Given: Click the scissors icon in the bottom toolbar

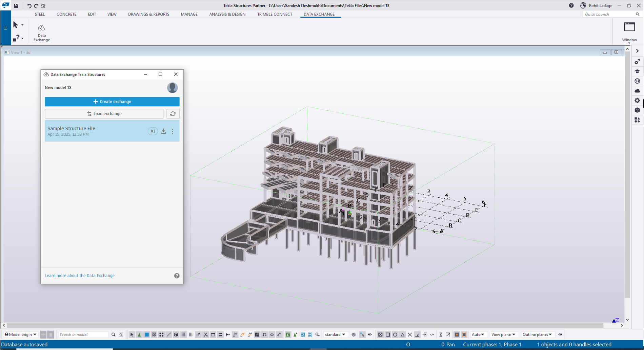Looking at the screenshot, I should click(206, 335).
